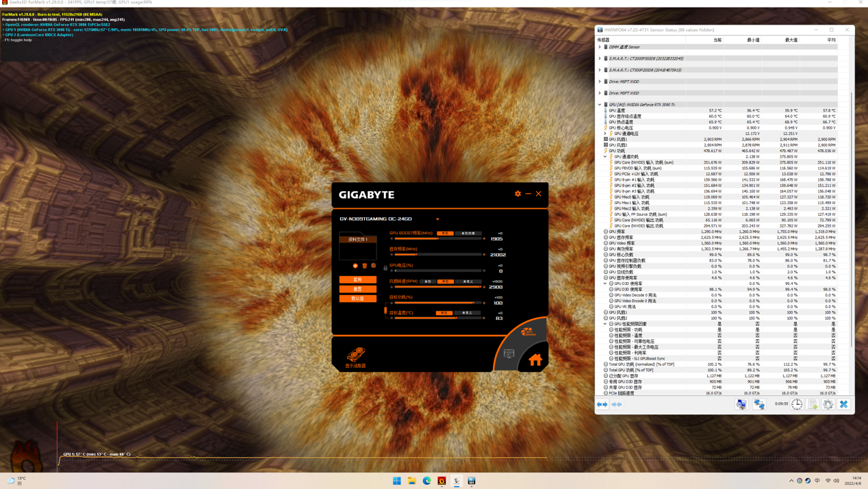Select the 自定义 mode for 风扇转速

click(x=468, y=281)
